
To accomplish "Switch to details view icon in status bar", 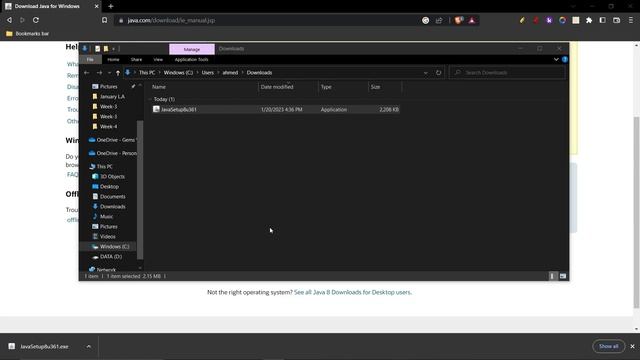I will click(x=552, y=276).
